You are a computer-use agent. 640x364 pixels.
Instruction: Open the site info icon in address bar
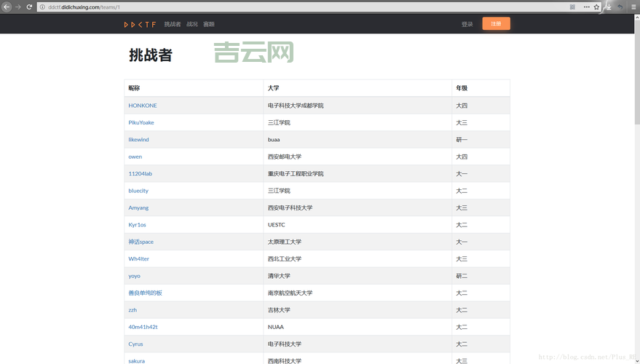[x=42, y=7]
